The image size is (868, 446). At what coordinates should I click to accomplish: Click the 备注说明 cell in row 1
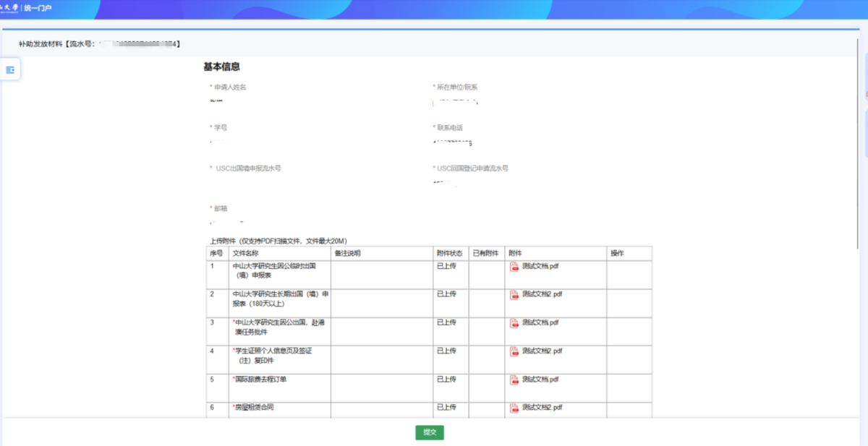click(381, 274)
